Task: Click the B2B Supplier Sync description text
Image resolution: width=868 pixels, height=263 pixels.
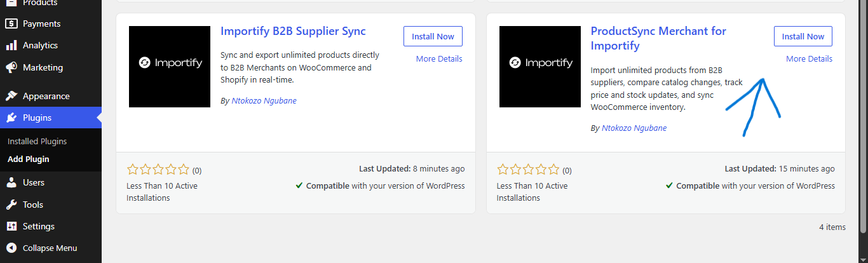Action: 300,68
